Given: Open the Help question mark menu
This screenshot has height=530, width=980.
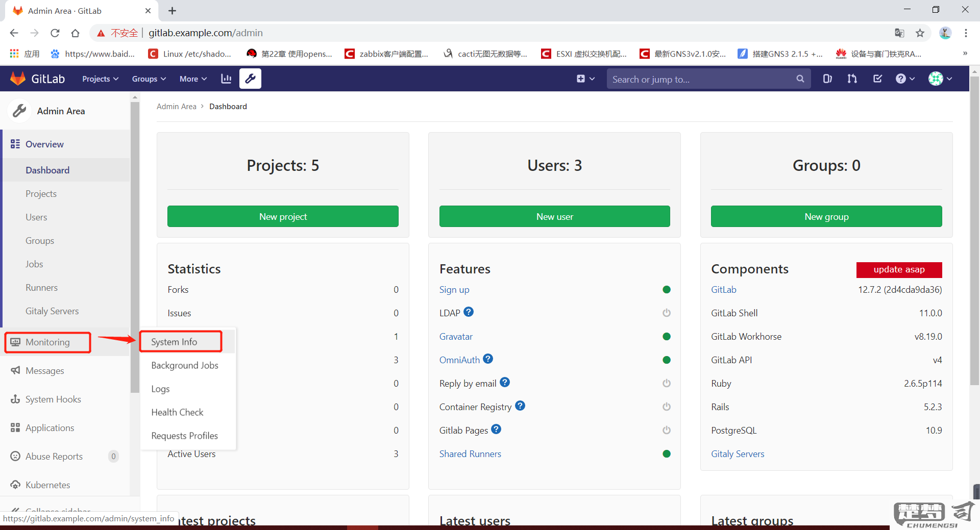Looking at the screenshot, I should (905, 79).
